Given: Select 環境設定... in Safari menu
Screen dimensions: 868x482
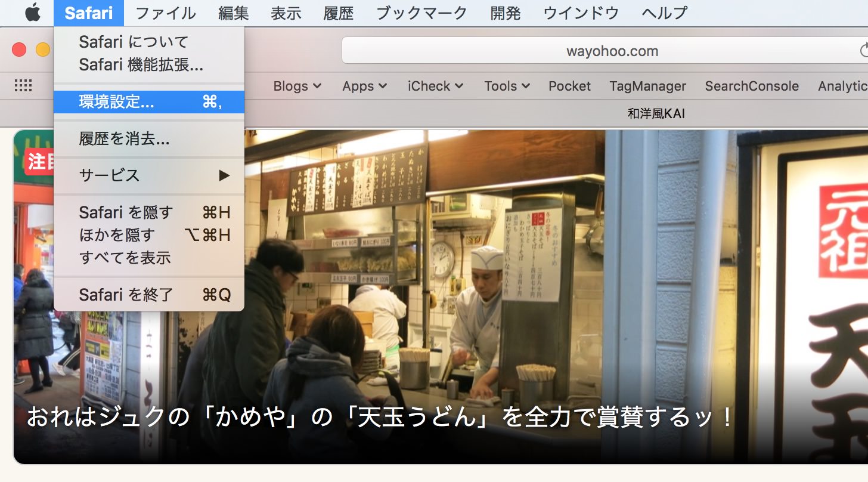Looking at the screenshot, I should [x=149, y=102].
